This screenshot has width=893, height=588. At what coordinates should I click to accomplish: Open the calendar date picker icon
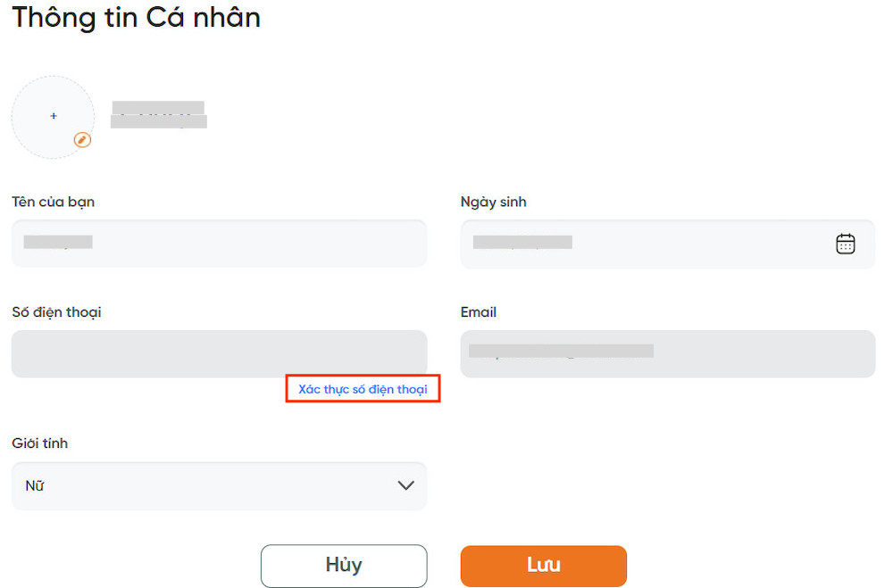point(845,244)
